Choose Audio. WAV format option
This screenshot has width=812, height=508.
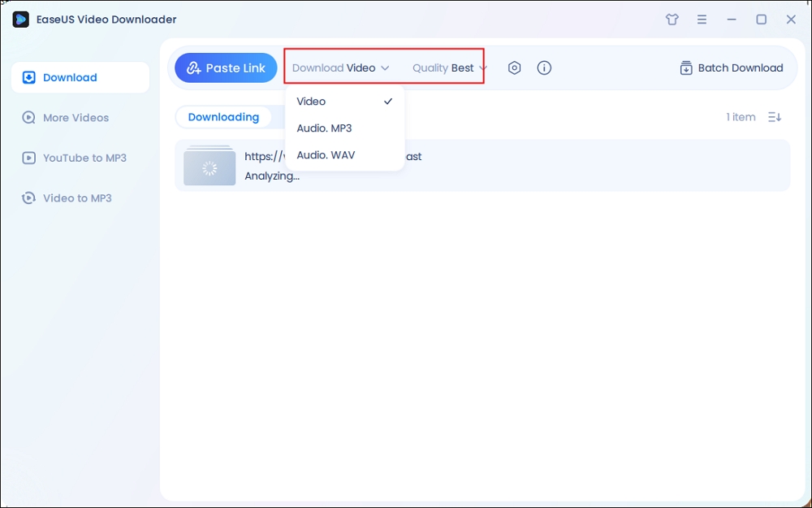(x=345, y=155)
